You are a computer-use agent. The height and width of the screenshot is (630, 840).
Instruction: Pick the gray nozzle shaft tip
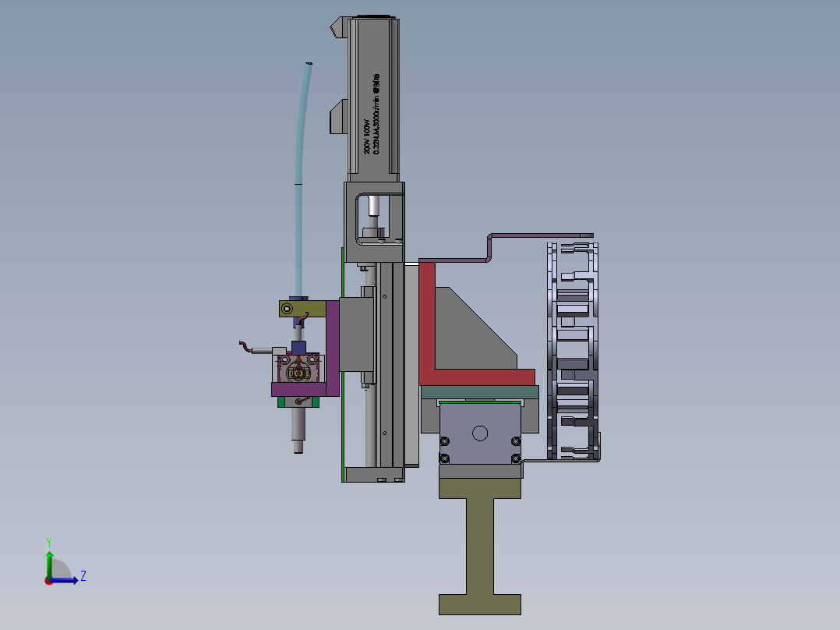coord(298,447)
